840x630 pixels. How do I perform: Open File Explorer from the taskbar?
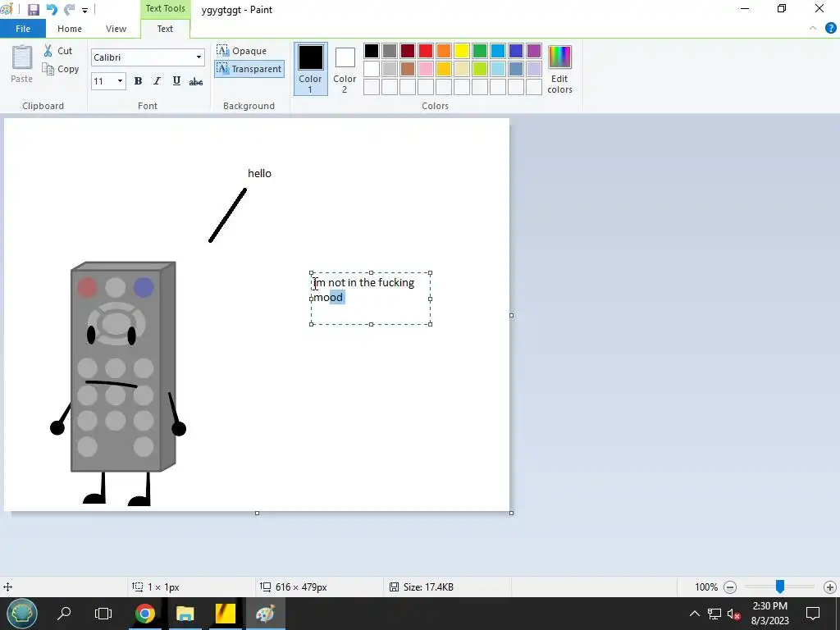pos(185,614)
